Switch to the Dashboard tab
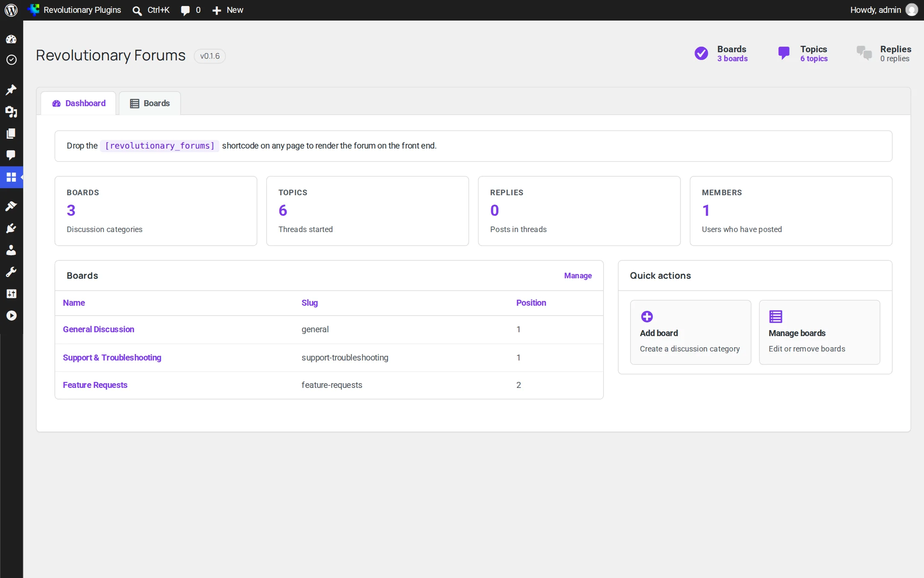The width and height of the screenshot is (924, 578). click(78, 103)
